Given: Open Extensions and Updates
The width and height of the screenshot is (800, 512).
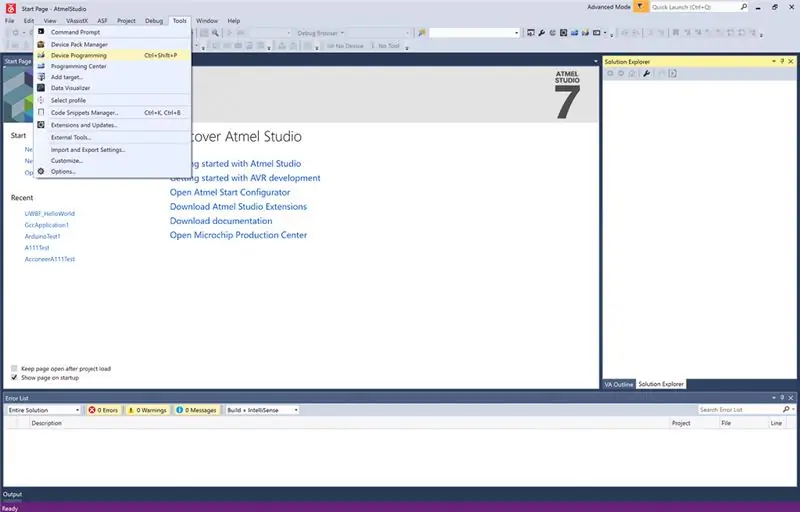Looking at the screenshot, I should tap(112, 125).
